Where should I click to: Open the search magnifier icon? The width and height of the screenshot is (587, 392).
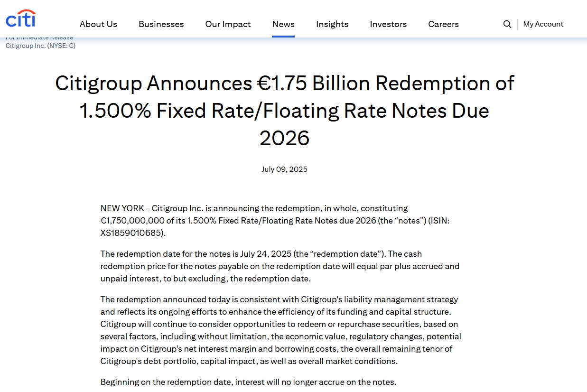[x=507, y=24]
